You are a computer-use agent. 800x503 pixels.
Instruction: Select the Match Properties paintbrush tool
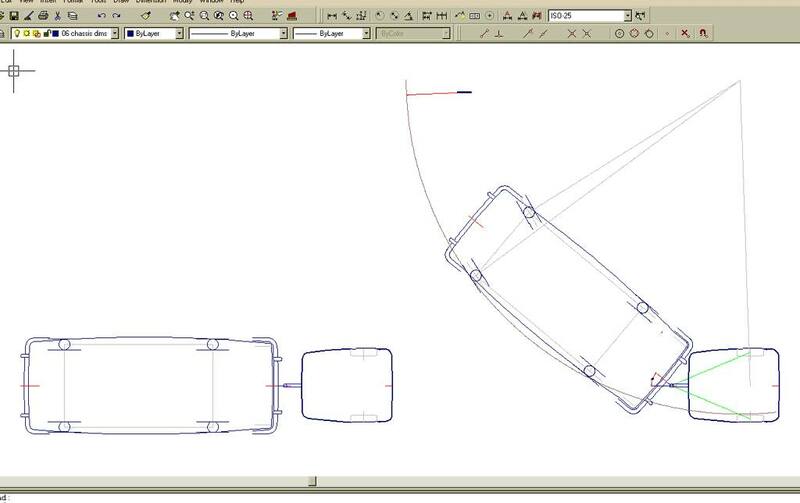[146, 16]
